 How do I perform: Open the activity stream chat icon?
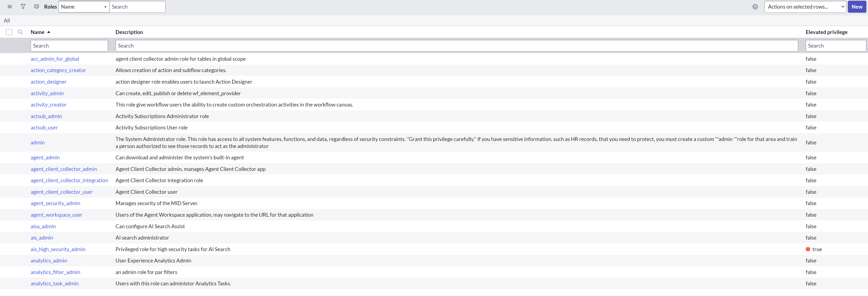[37, 7]
